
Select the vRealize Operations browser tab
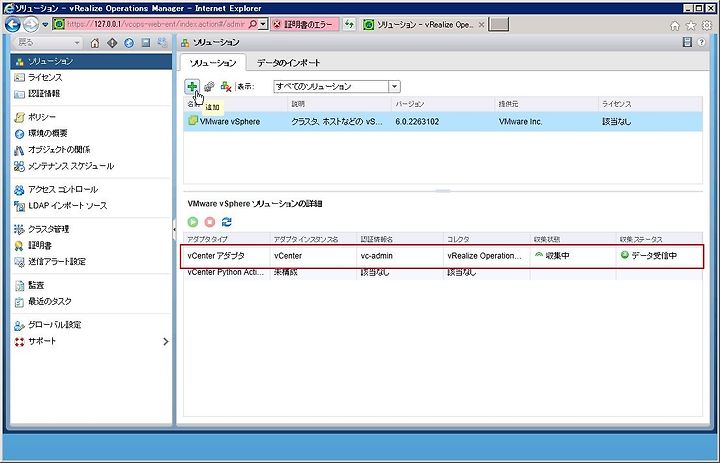pyautogui.click(x=424, y=25)
